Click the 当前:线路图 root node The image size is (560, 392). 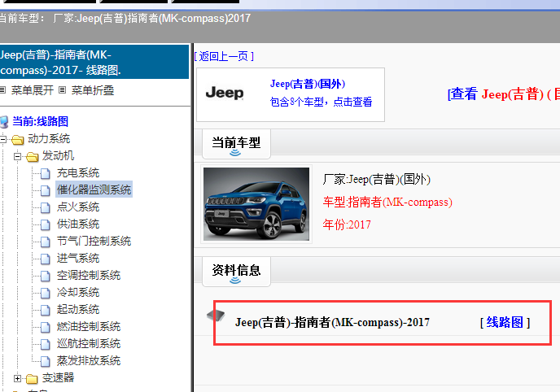coord(41,121)
